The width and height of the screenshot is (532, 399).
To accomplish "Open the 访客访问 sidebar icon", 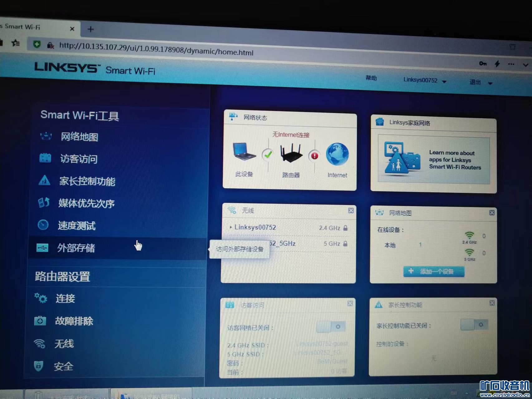I will click(45, 158).
